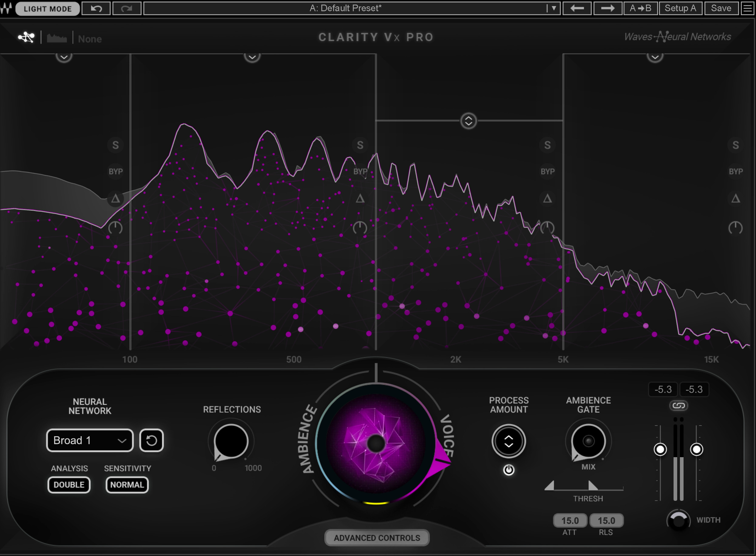Image resolution: width=756 pixels, height=556 pixels.
Task: Solo the second band 100 to 1K
Action: pos(360,145)
